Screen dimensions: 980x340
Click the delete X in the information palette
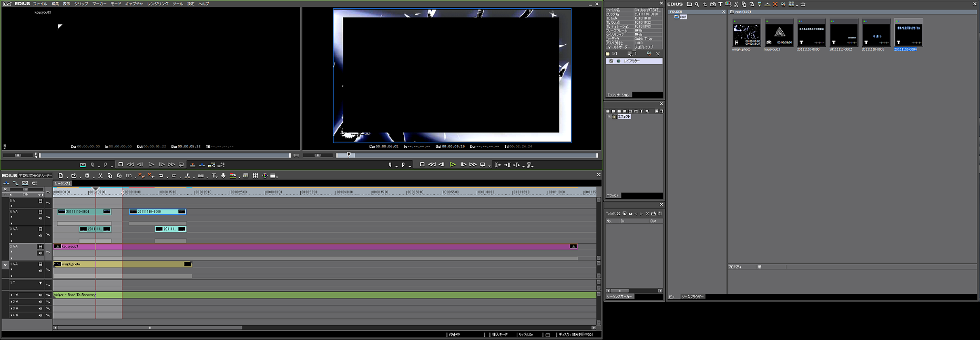tap(658, 54)
